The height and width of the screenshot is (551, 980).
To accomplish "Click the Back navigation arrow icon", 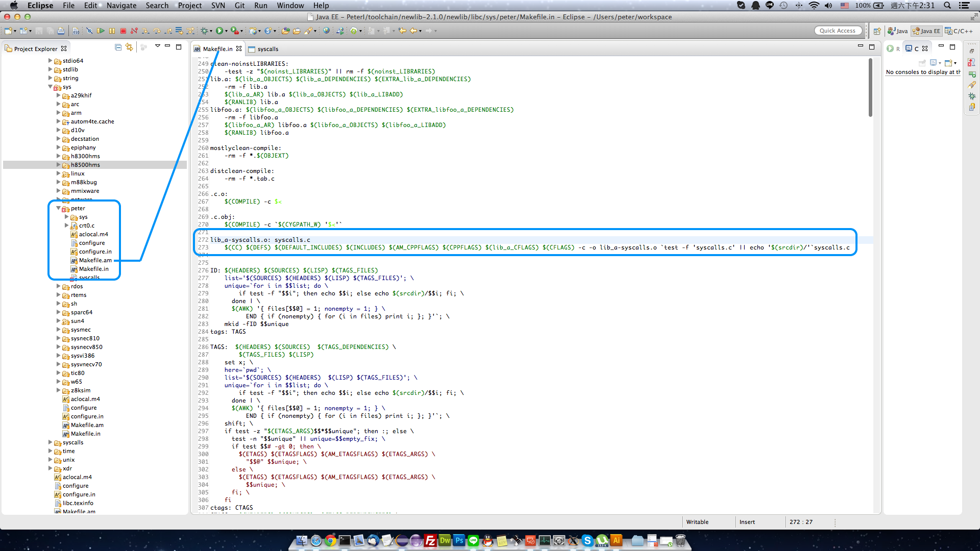I will tap(413, 31).
